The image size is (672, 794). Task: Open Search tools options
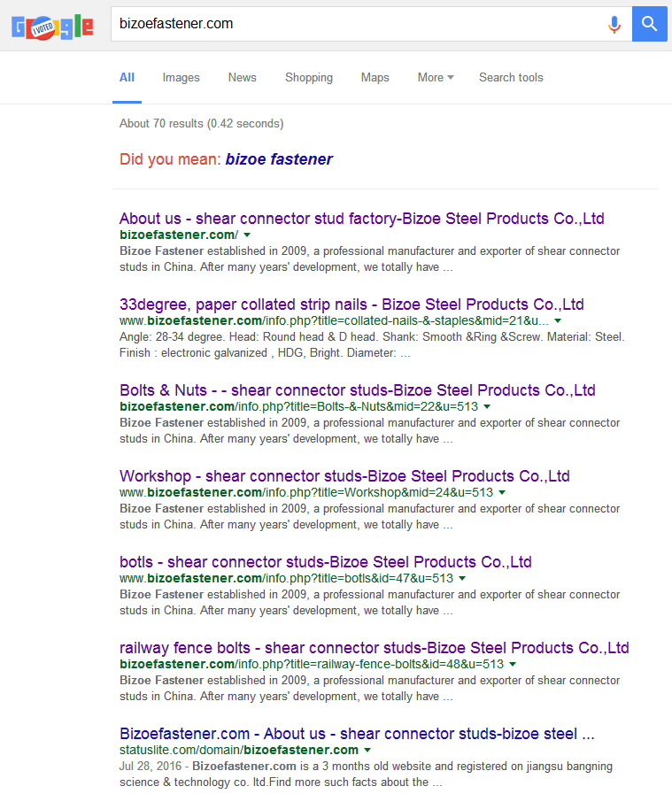tap(511, 78)
